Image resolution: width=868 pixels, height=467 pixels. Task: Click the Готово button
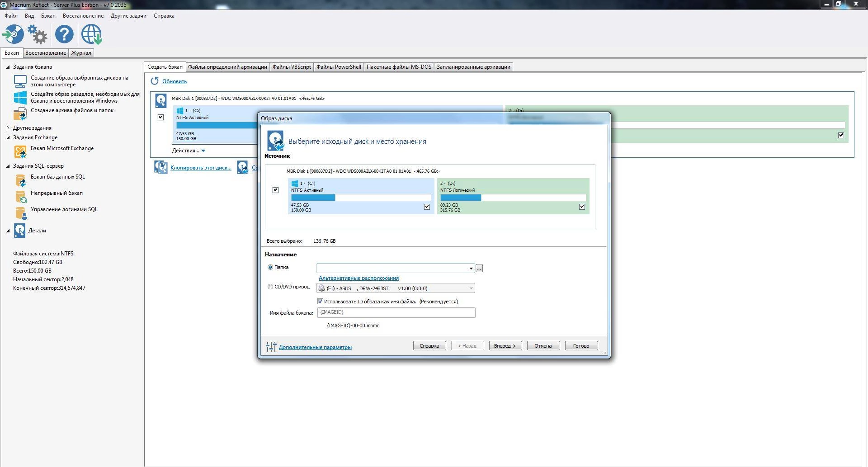(x=581, y=346)
